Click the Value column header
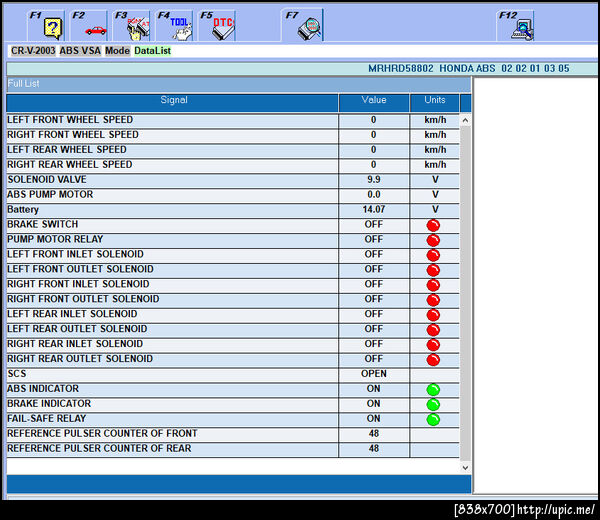This screenshot has width=600, height=520. [x=374, y=103]
